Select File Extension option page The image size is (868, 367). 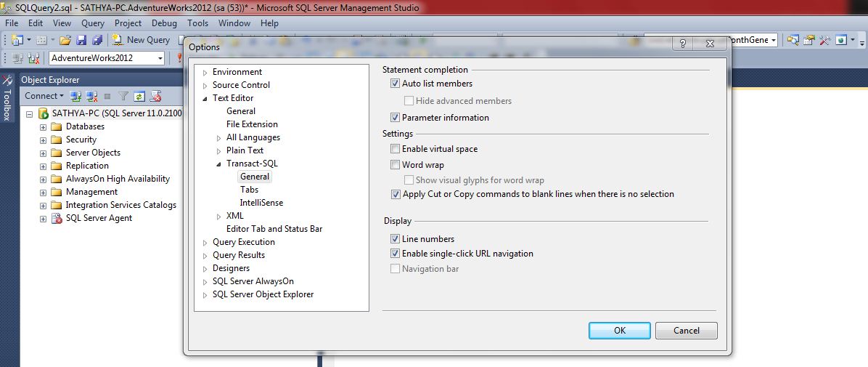252,124
